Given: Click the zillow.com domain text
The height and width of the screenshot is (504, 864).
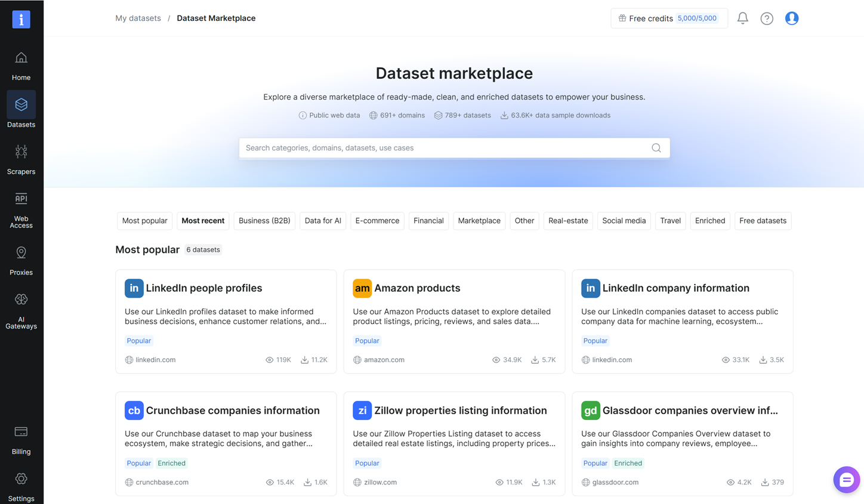Looking at the screenshot, I should coord(380,483).
